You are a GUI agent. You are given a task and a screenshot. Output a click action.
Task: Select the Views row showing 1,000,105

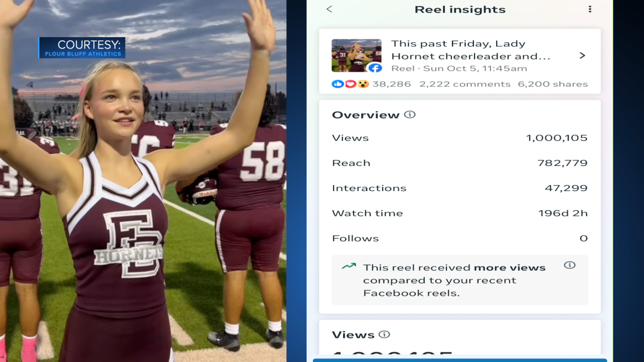point(459,138)
